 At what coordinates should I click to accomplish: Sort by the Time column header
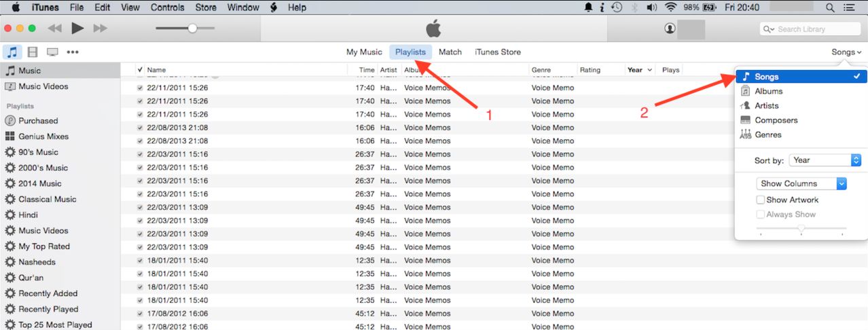[x=367, y=70]
